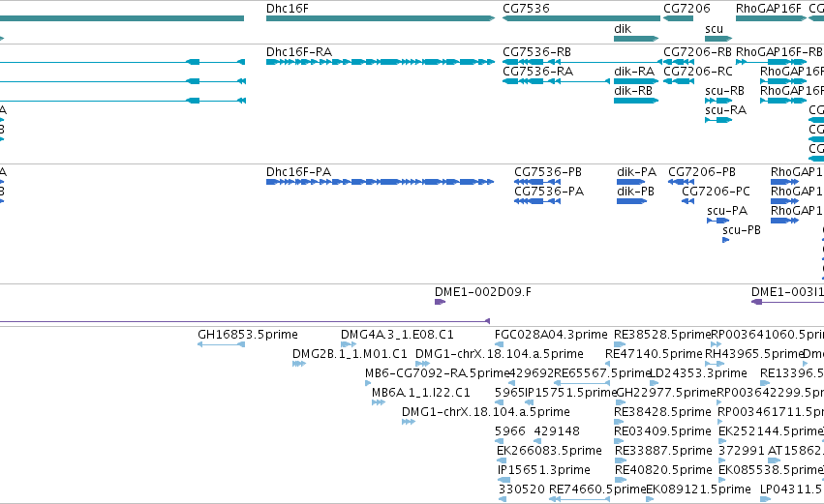Click the LD24353.3prime EST
824x504 pixels.
pyautogui.click(x=655, y=384)
